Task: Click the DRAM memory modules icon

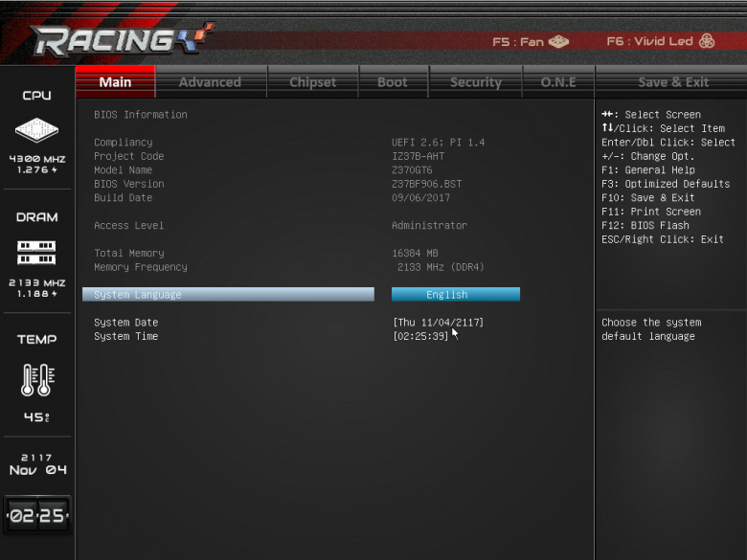Action: (36, 253)
